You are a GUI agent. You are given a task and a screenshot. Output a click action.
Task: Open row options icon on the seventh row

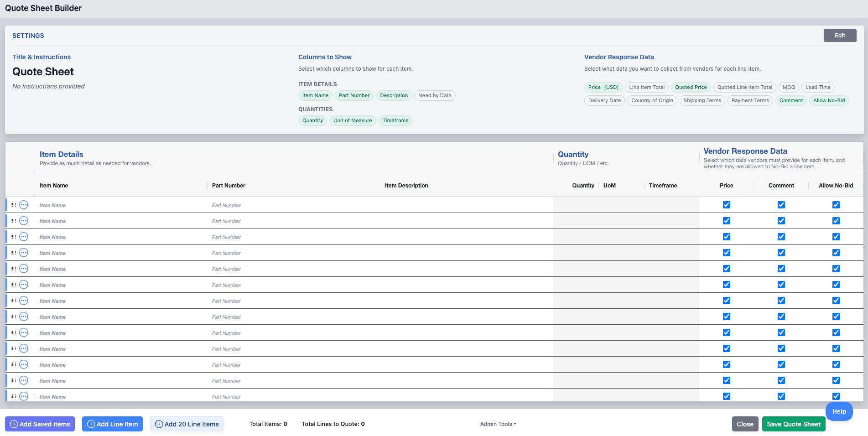[x=24, y=301]
